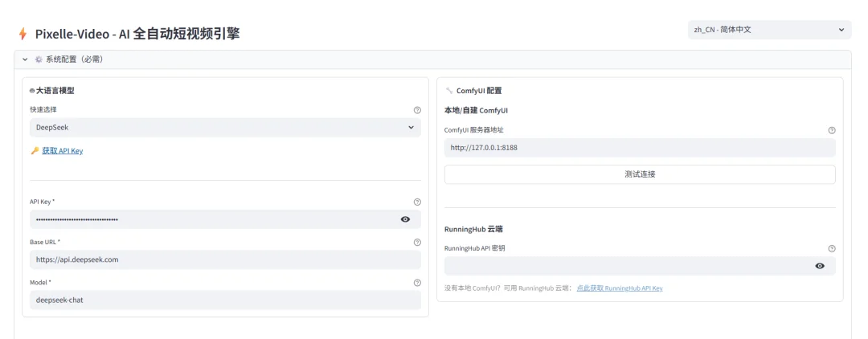Open the DeepSeek quick-select dropdown

225,128
